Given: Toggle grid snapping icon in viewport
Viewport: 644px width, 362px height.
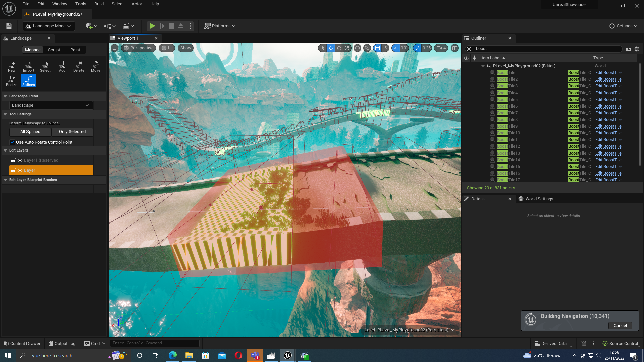Looking at the screenshot, I should click(x=378, y=48).
